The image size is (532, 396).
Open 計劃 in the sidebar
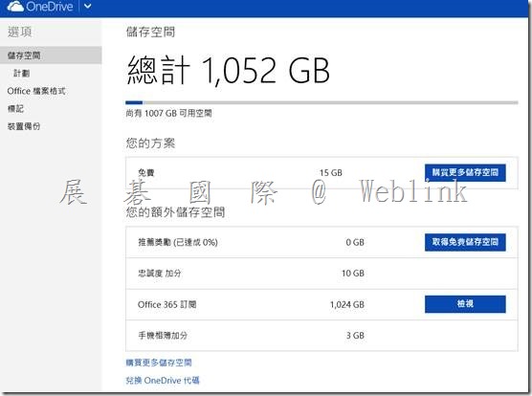tap(22, 74)
